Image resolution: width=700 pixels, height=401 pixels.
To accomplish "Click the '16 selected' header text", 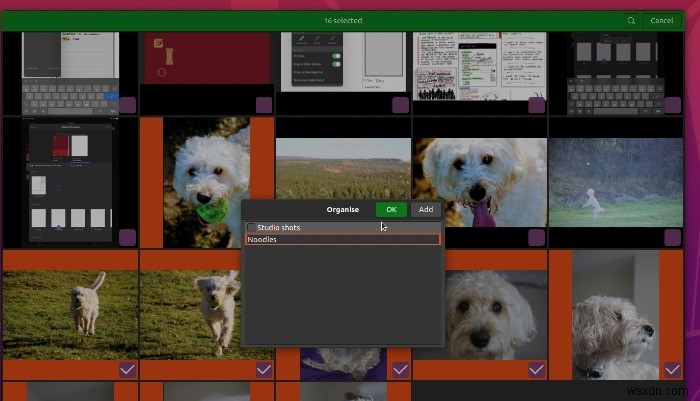I will coord(343,21).
